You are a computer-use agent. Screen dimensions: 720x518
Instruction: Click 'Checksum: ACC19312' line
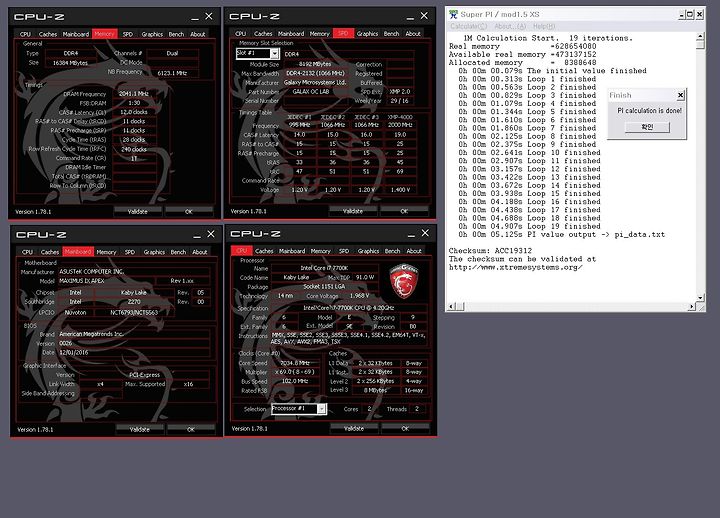490,251
